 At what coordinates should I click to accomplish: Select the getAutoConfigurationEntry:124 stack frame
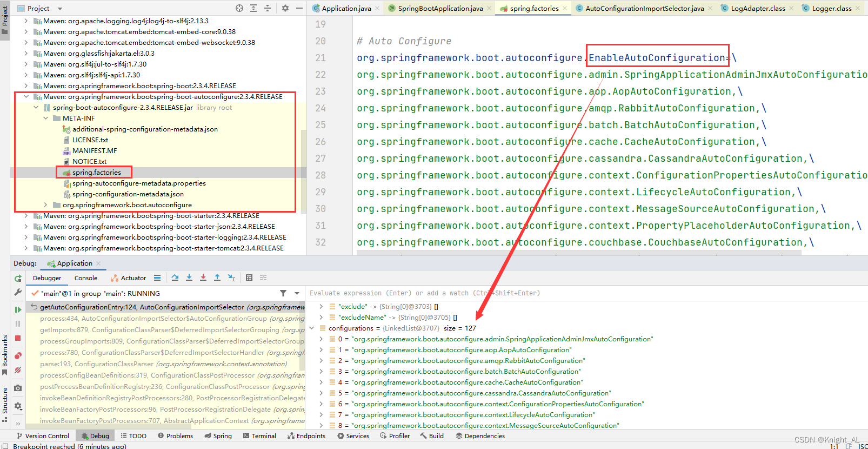165,307
